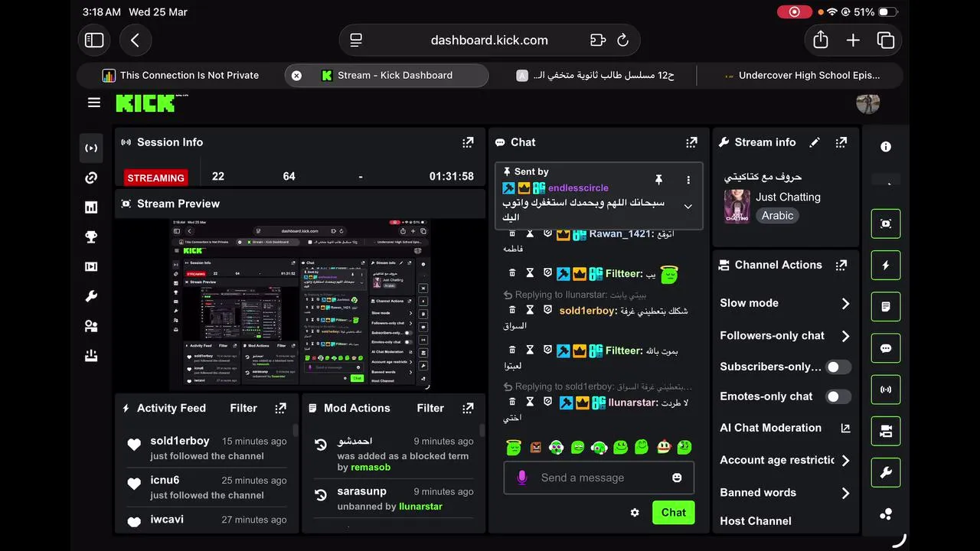Open the Mod Actions Filter
This screenshot has width=980, height=551.
coord(430,408)
